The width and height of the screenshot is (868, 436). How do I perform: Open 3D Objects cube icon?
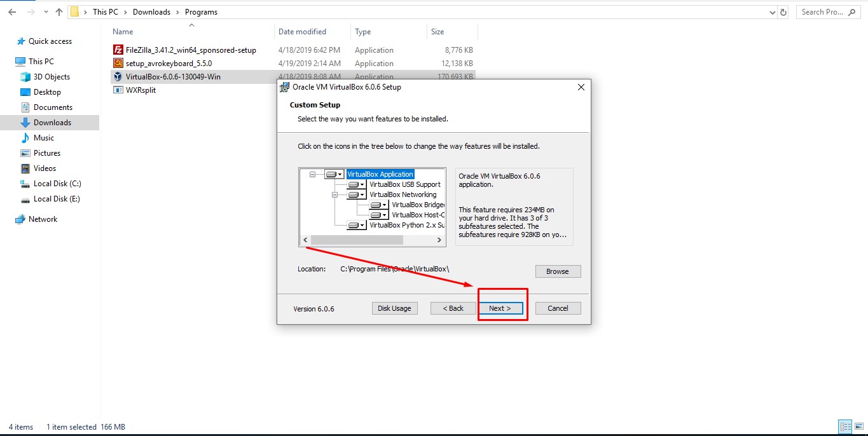point(25,77)
